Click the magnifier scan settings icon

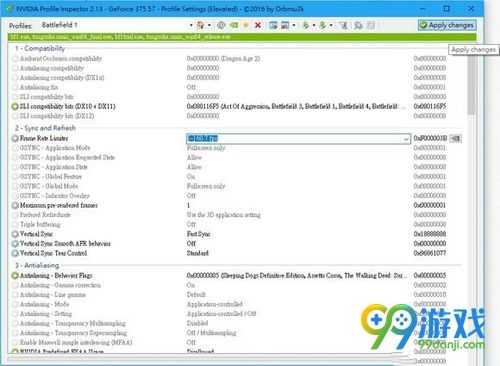tap(358, 25)
